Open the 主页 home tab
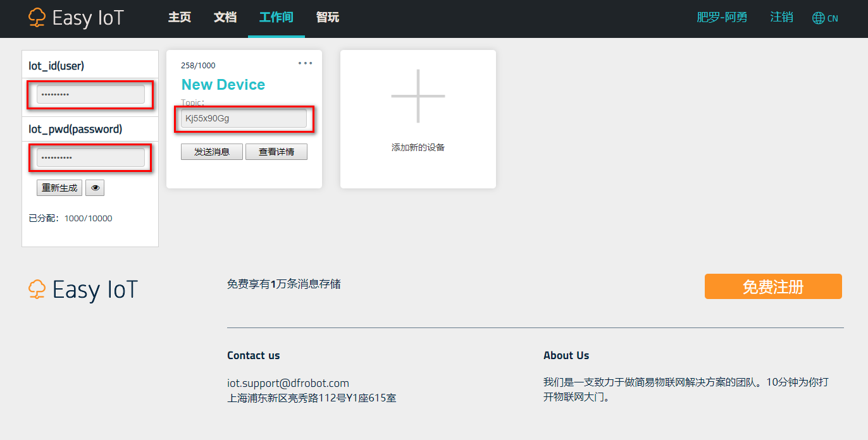 click(x=180, y=18)
